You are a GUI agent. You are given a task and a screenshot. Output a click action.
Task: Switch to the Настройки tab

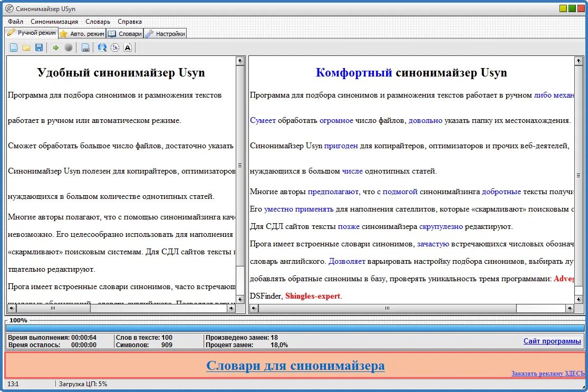[166, 34]
